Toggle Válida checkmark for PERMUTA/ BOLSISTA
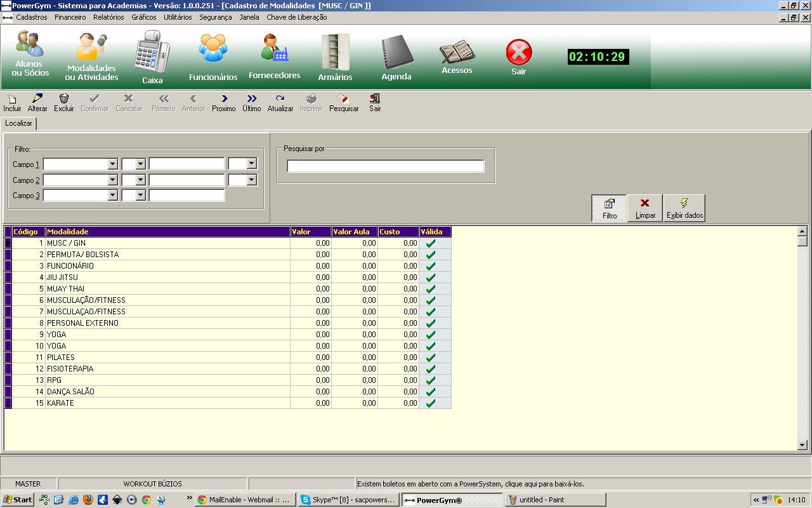 [431, 255]
